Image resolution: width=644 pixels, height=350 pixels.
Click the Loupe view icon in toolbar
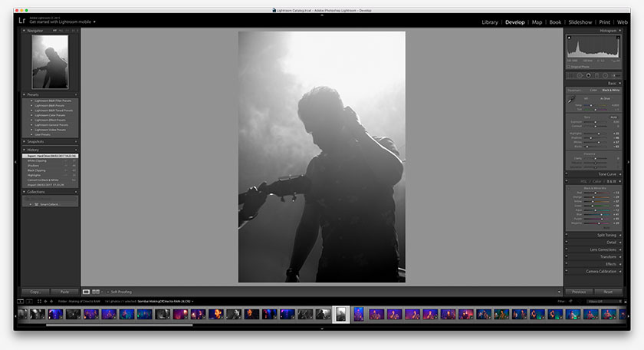(x=86, y=292)
